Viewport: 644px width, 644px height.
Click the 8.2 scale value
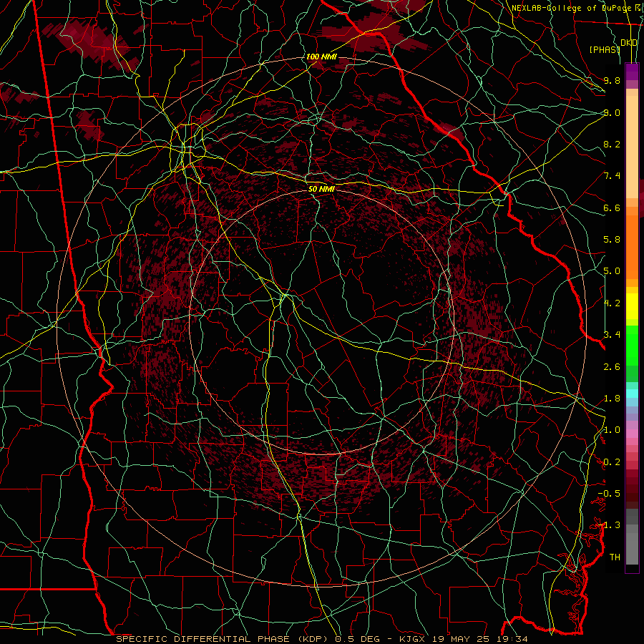tap(612, 144)
